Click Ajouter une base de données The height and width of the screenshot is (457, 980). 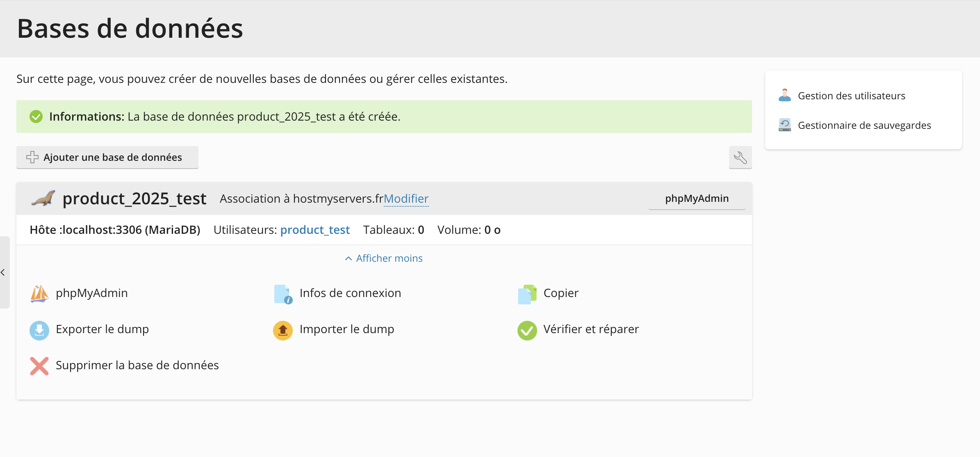[x=107, y=157]
